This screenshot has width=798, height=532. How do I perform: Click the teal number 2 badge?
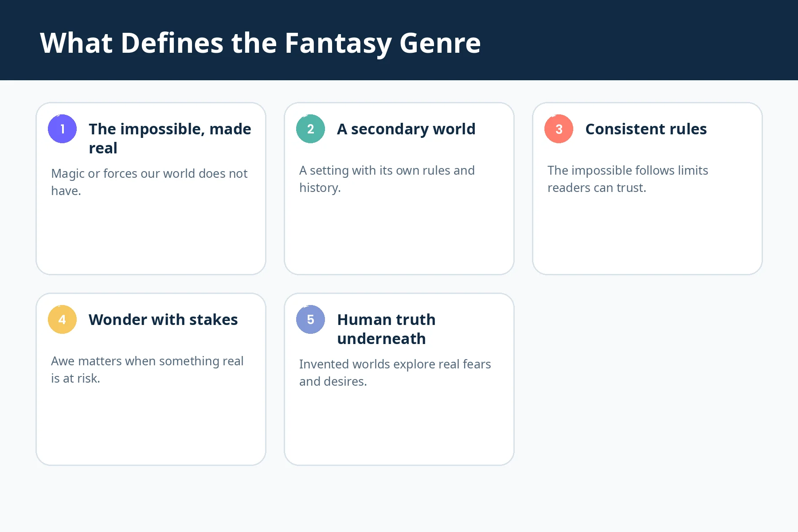click(x=310, y=129)
